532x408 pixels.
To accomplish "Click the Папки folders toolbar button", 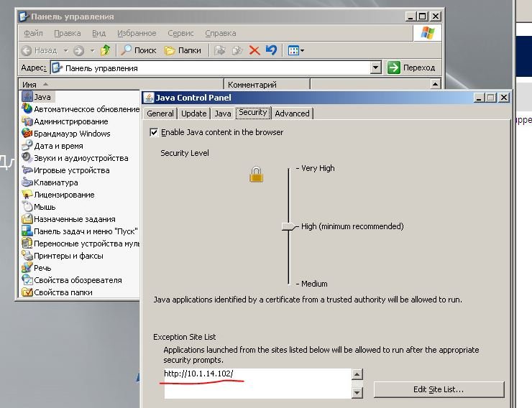I will pos(183,50).
